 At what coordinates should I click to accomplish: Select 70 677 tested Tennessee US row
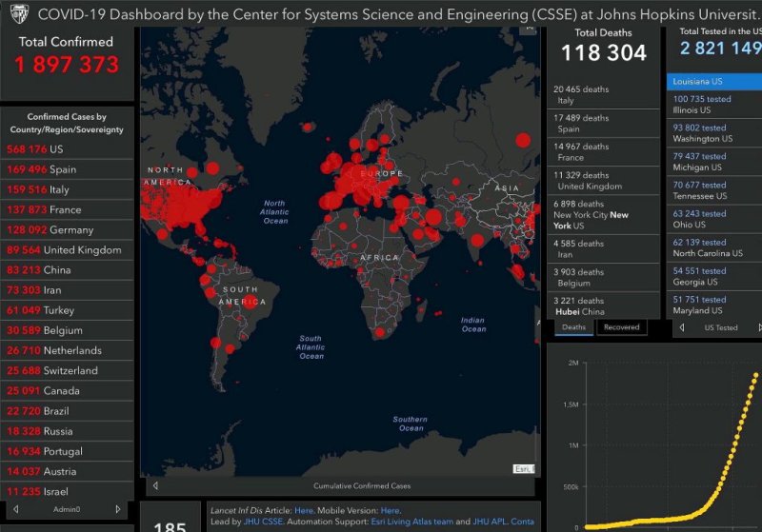point(714,190)
